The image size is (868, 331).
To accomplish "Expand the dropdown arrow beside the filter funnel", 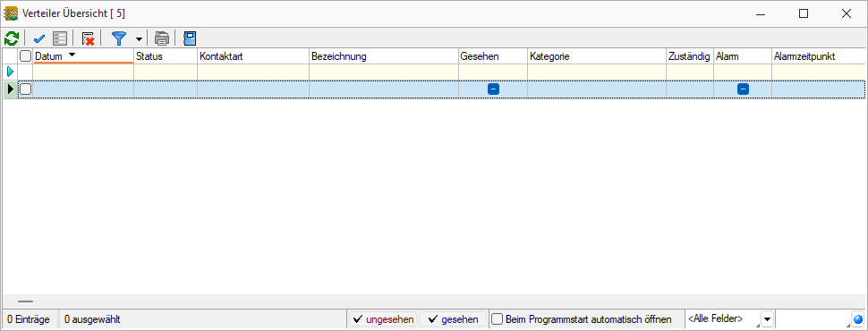I will [139, 38].
